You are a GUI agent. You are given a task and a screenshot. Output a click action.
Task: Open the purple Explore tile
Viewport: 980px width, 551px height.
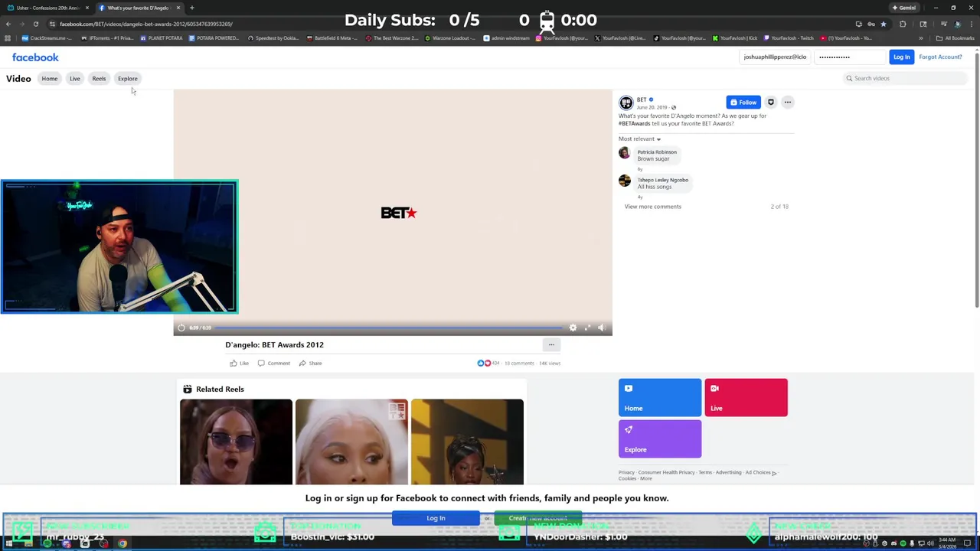[660, 439]
